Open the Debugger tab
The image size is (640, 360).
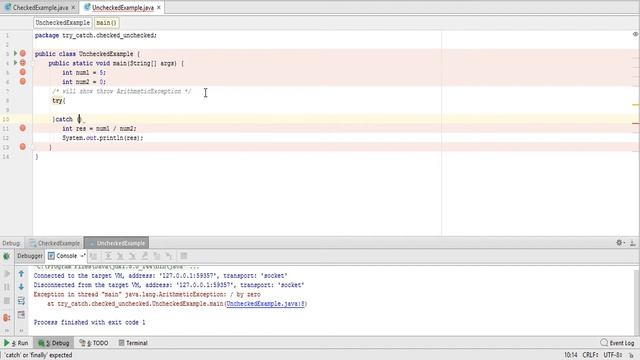pos(30,256)
